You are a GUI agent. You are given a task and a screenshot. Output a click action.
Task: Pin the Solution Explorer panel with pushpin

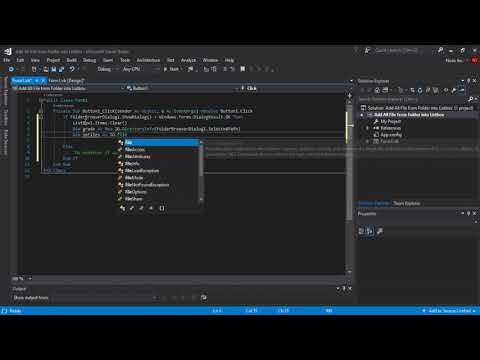[468, 81]
